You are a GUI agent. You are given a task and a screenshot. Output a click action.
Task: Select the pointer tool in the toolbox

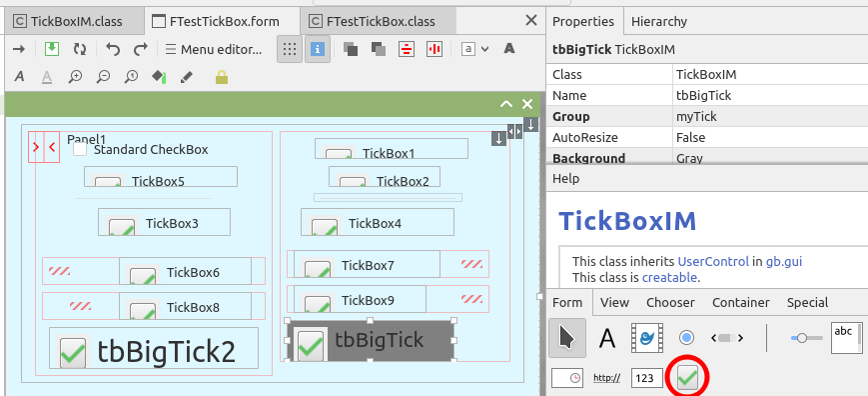[x=567, y=337]
